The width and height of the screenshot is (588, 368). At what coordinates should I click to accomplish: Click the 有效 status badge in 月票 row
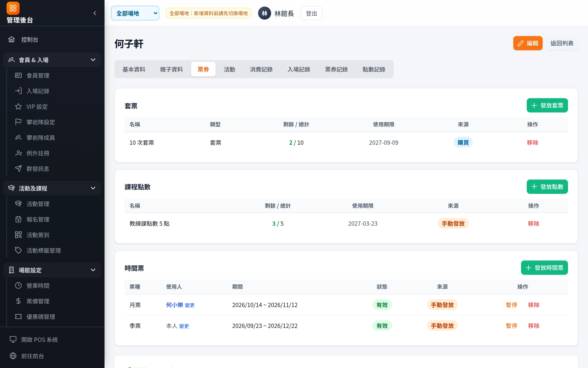click(x=382, y=305)
